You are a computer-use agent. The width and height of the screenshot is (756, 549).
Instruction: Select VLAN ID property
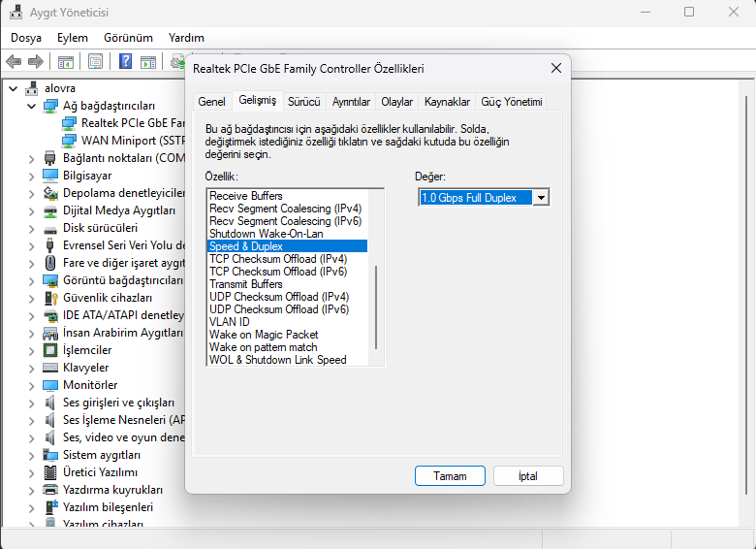tap(287, 322)
